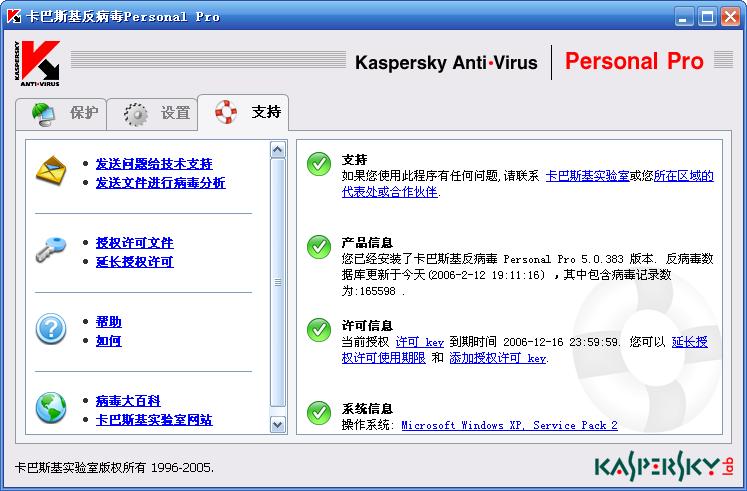Click the green check icon beside 系统信息
The width and height of the screenshot is (747, 491).
[319, 413]
